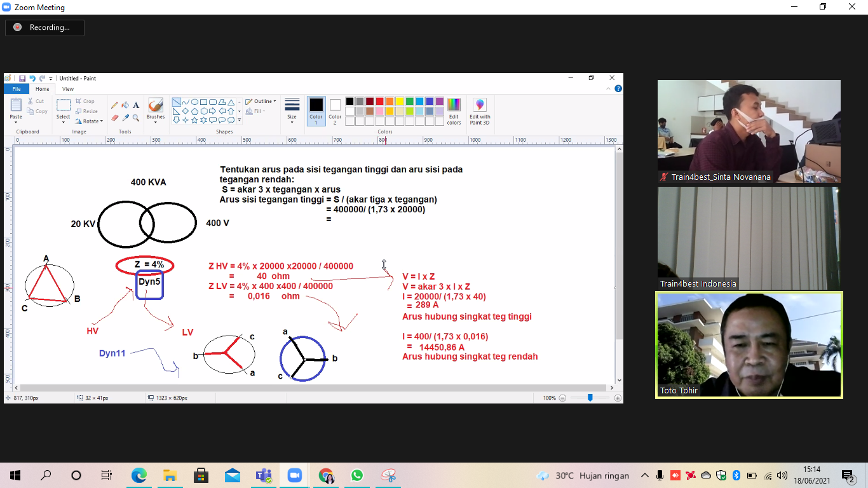The image size is (868, 488).
Task: Toggle the Color 1 selector
Action: (316, 110)
